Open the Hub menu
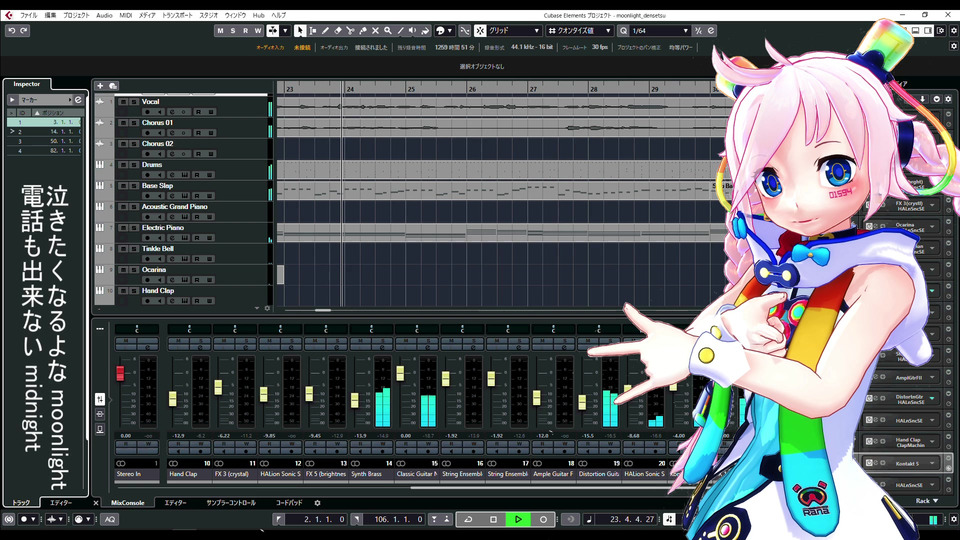The height and width of the screenshot is (540, 960). (x=258, y=15)
